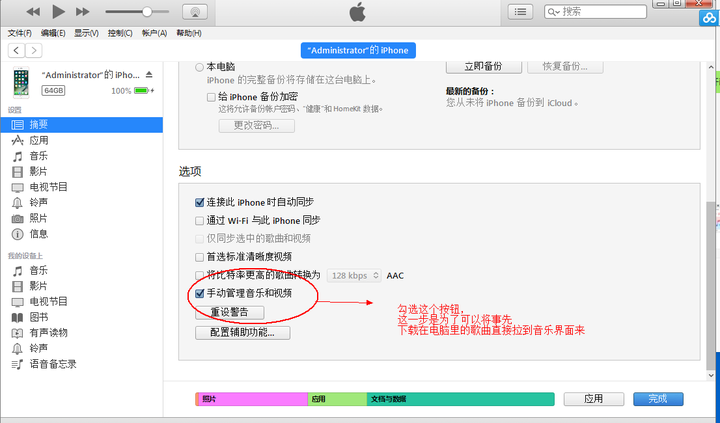Select 铃声 under 设置 in sidebar
This screenshot has height=423, width=720.
tap(82, 203)
